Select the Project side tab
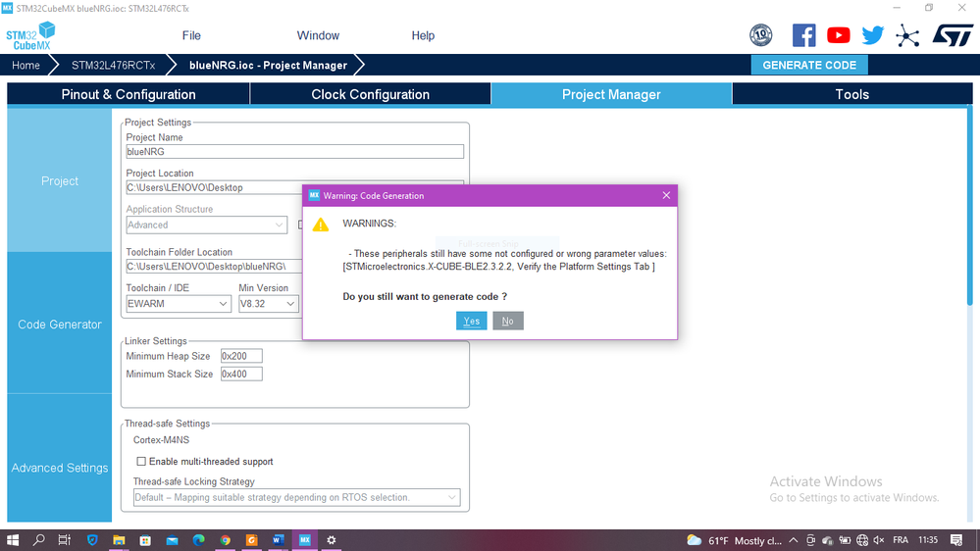 tap(60, 181)
